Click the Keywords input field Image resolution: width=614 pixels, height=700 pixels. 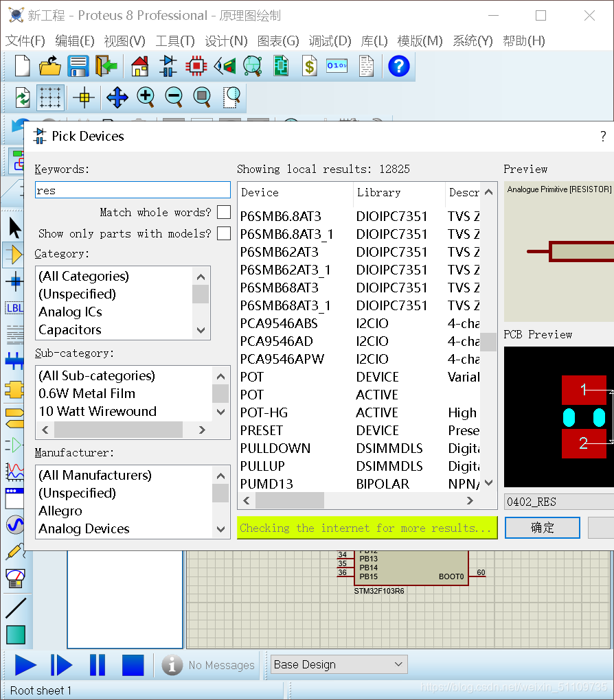[x=133, y=190]
